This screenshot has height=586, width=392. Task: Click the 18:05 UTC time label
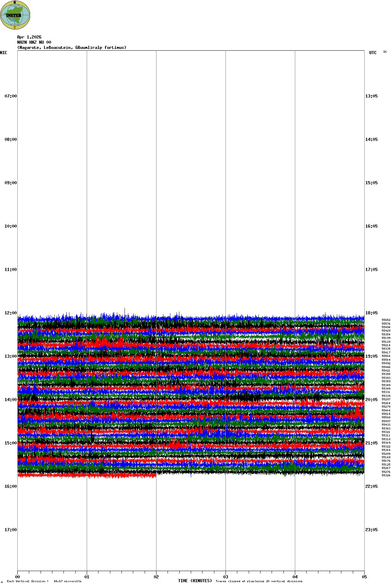pyautogui.click(x=371, y=313)
